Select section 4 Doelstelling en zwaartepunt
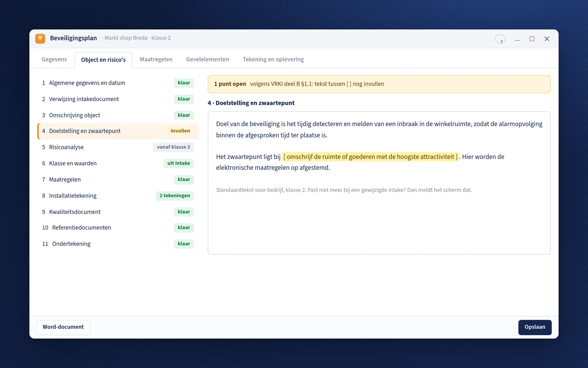 click(x=118, y=131)
